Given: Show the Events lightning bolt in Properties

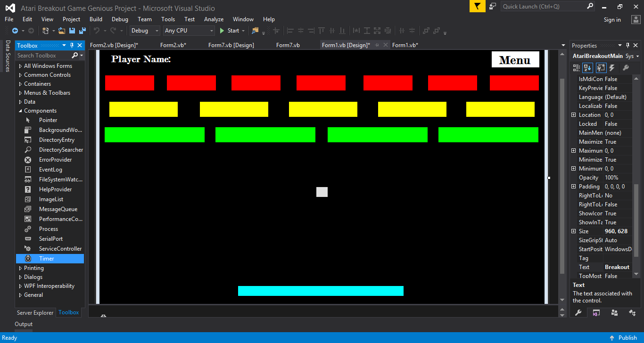Looking at the screenshot, I should pyautogui.click(x=612, y=68).
